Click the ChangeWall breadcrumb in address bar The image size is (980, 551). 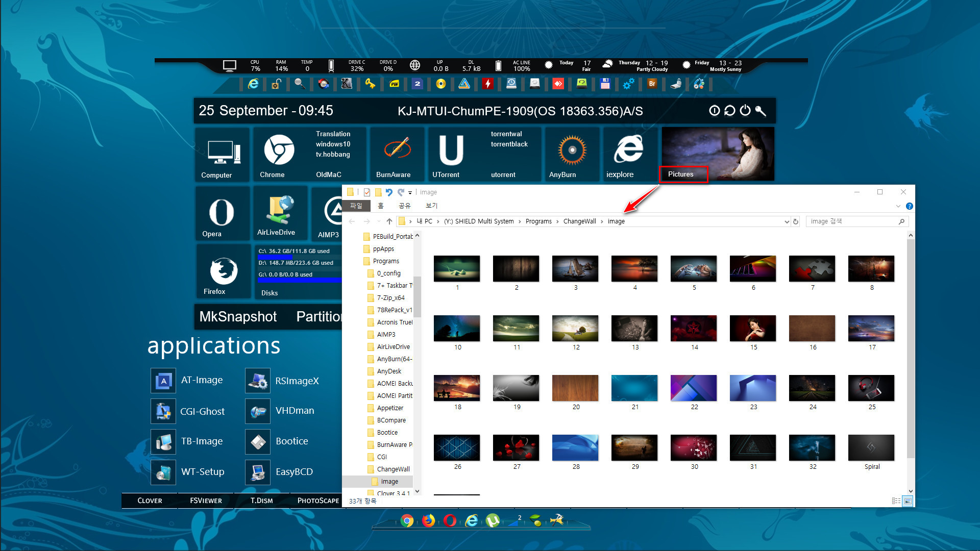(579, 221)
